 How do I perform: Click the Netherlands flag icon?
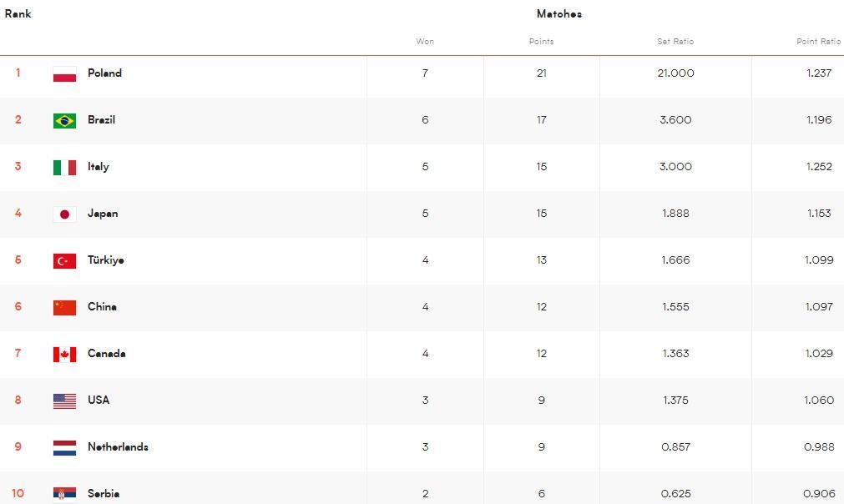click(x=64, y=448)
